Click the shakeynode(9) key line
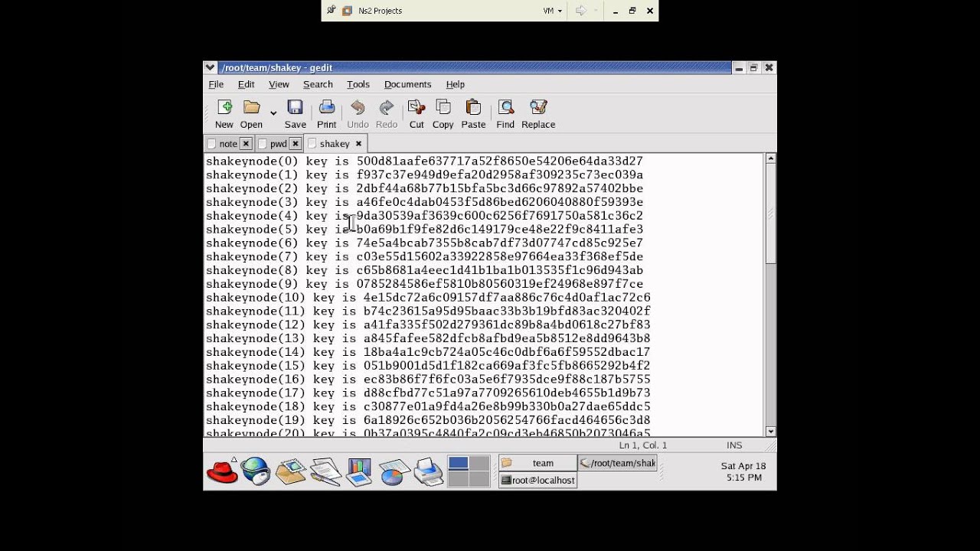This screenshot has height=551, width=980. pyautogui.click(x=424, y=284)
